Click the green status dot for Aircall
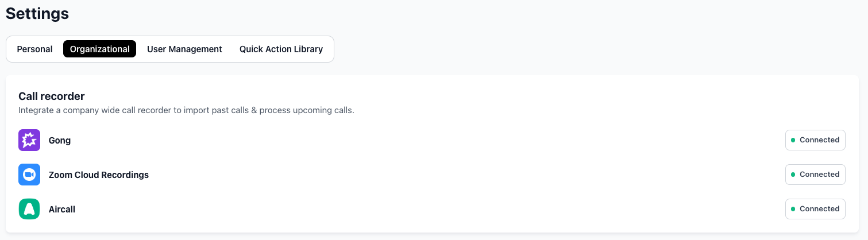 [793, 209]
